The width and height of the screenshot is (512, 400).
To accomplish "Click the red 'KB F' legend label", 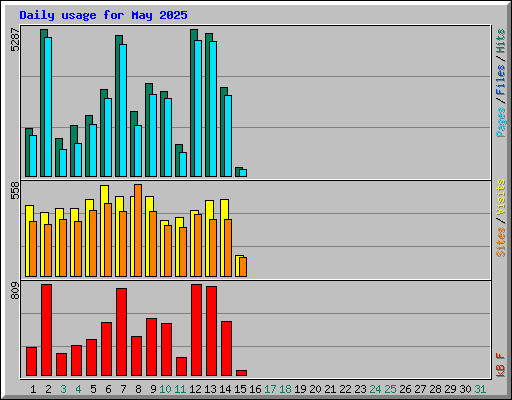I will (501, 365).
